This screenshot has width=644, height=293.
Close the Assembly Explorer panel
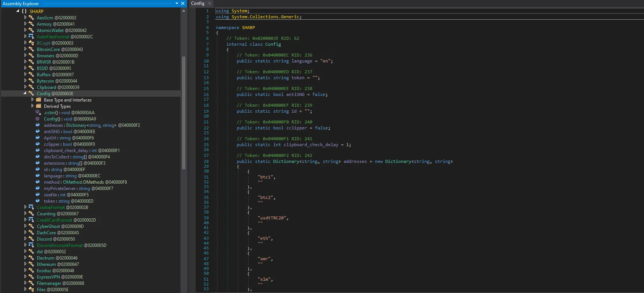(x=183, y=3)
